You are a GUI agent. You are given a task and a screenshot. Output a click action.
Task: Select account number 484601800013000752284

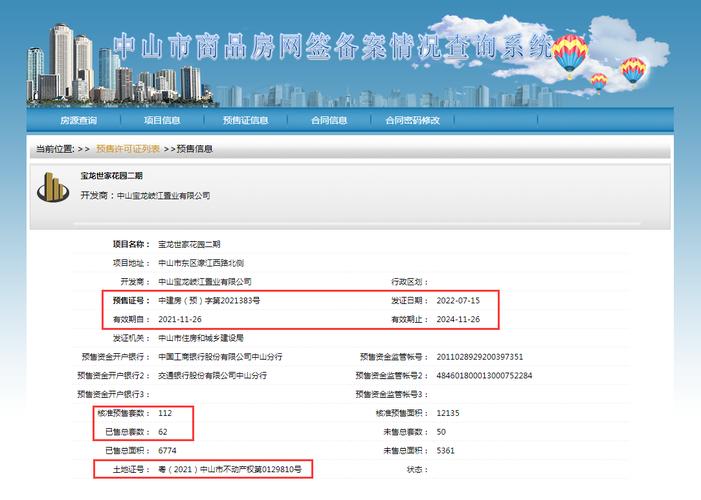pyautogui.click(x=484, y=376)
